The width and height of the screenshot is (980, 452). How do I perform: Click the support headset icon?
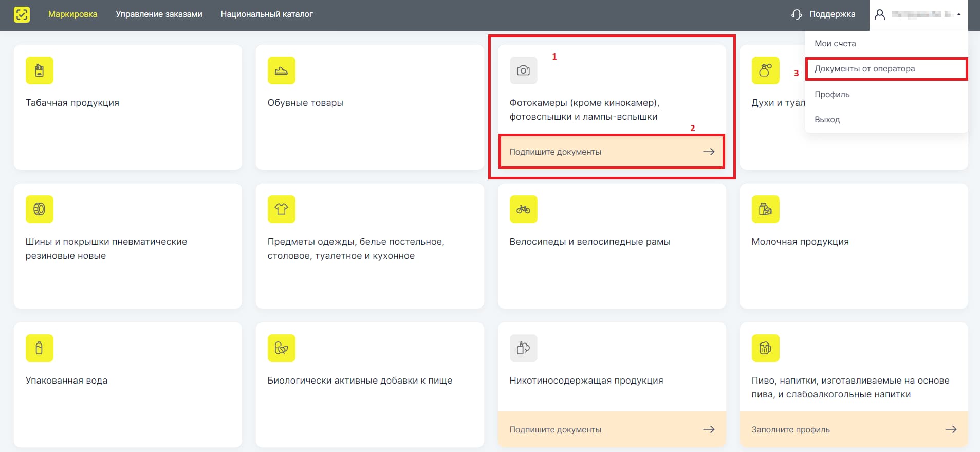click(x=797, y=14)
